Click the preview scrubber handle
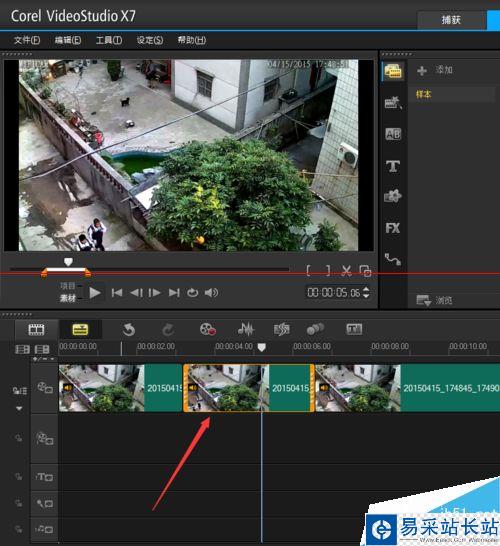The width and height of the screenshot is (500, 546). [68, 262]
